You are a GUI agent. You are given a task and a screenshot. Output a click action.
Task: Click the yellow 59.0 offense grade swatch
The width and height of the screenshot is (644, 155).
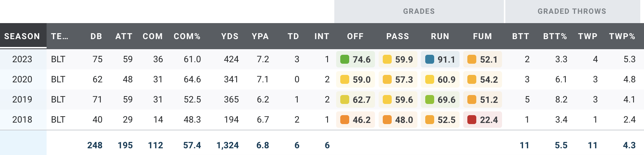[345, 79]
